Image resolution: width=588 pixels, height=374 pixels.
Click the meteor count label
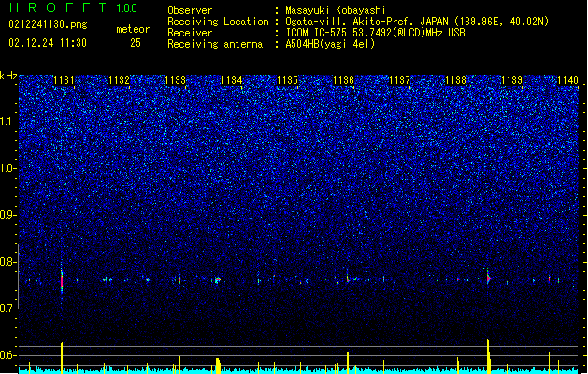click(x=133, y=29)
